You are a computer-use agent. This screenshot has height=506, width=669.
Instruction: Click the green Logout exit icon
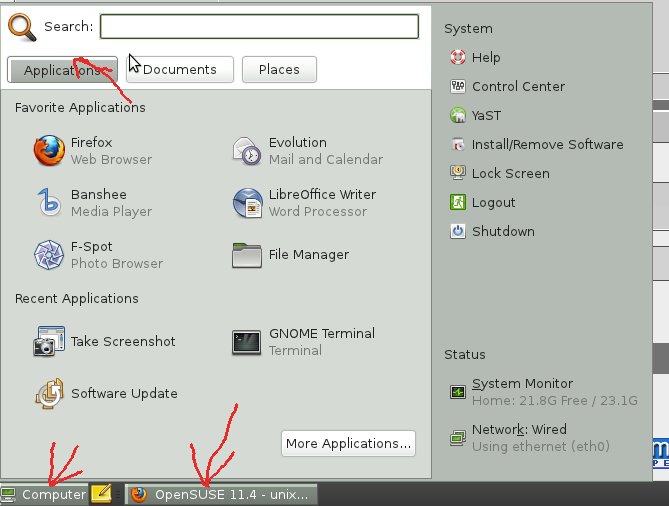[458, 202]
